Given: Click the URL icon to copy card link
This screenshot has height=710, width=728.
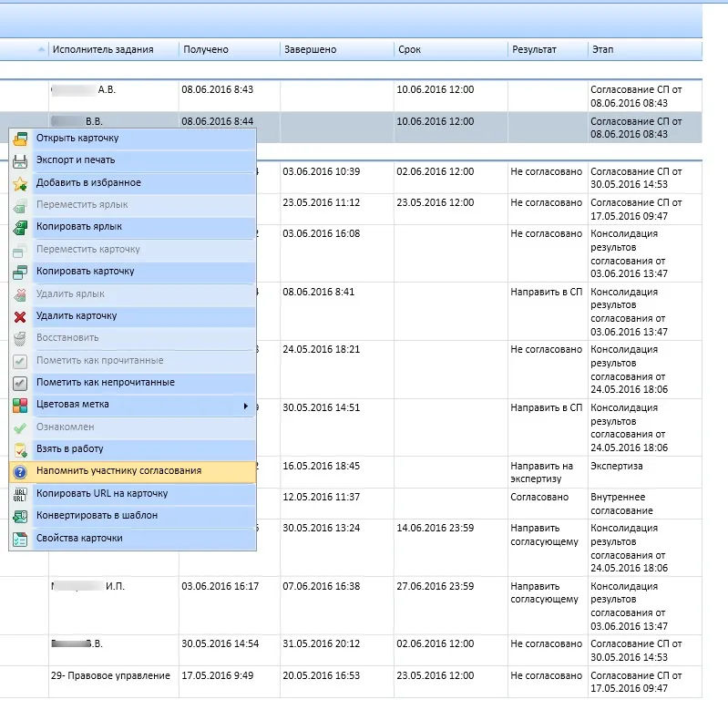Looking at the screenshot, I should click(x=20, y=494).
